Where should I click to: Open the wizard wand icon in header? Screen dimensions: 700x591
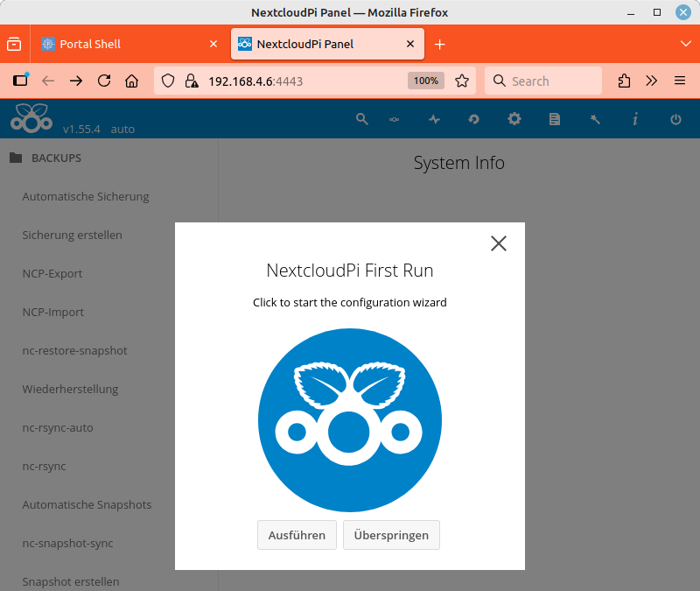[x=595, y=119]
